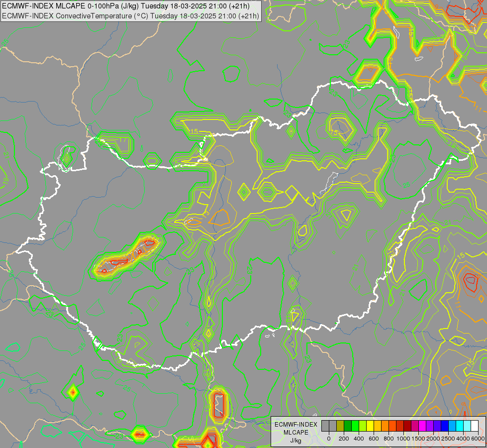Select the bright green legend swatch

pos(355,426)
